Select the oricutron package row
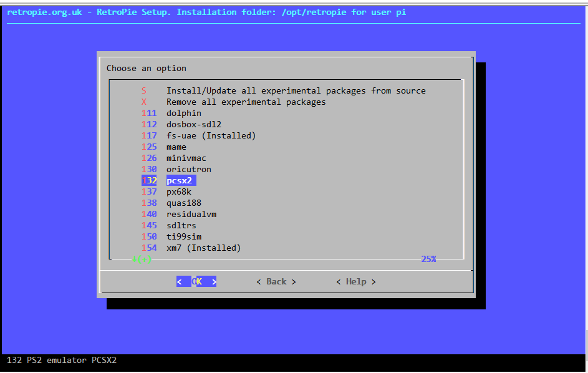The image size is (588, 373). tap(176, 170)
